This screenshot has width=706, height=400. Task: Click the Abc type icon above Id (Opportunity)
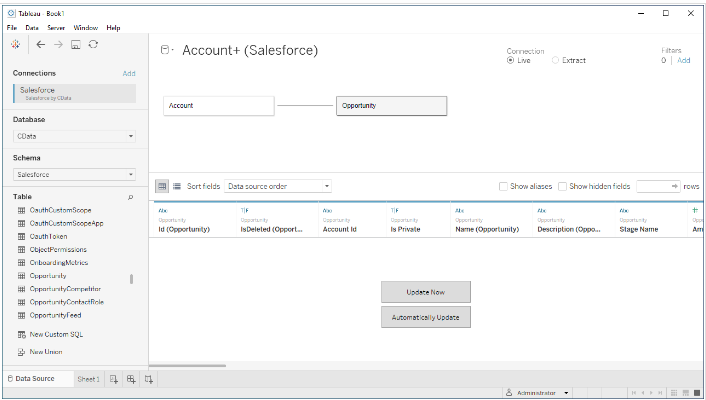tap(163, 211)
